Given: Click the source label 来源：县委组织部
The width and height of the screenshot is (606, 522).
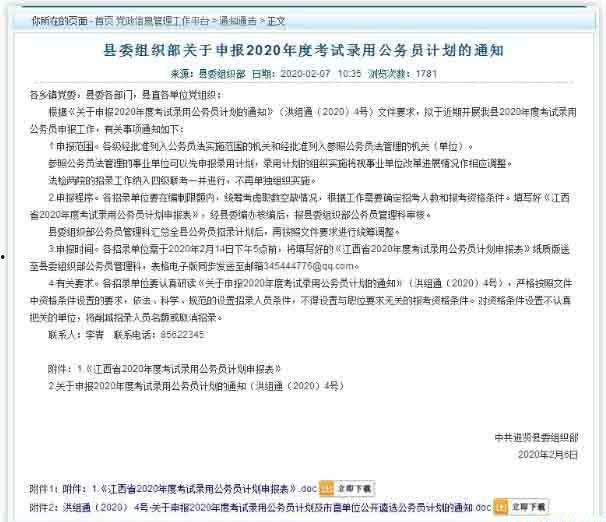Looking at the screenshot, I should tap(208, 74).
